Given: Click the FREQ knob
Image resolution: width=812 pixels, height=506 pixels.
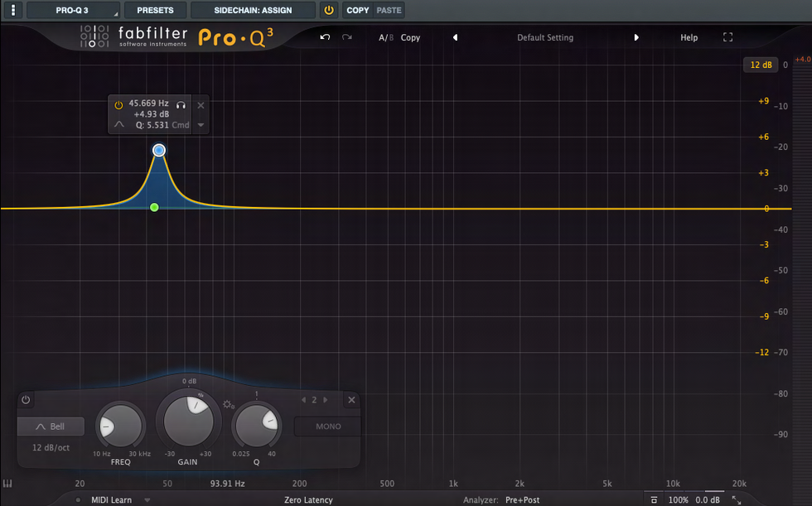Looking at the screenshot, I should [x=120, y=426].
